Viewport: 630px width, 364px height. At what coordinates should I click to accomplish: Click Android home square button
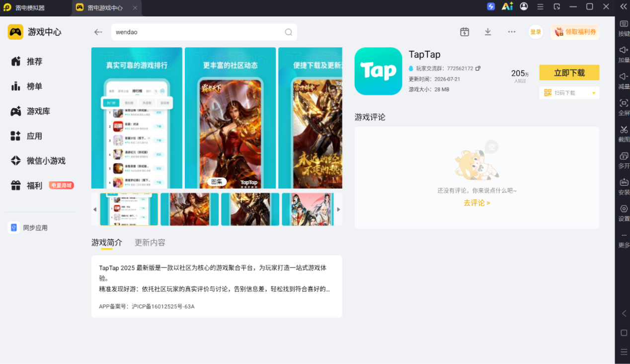click(624, 333)
